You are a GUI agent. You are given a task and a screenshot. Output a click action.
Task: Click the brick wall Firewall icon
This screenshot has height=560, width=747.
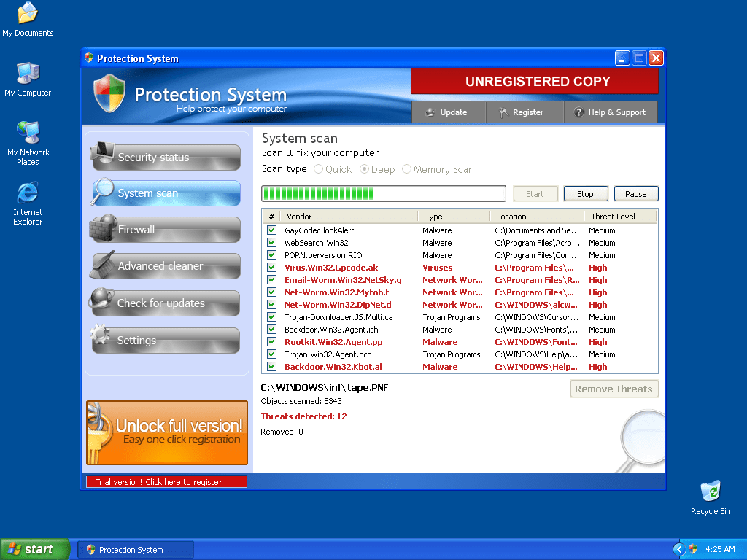point(101,228)
